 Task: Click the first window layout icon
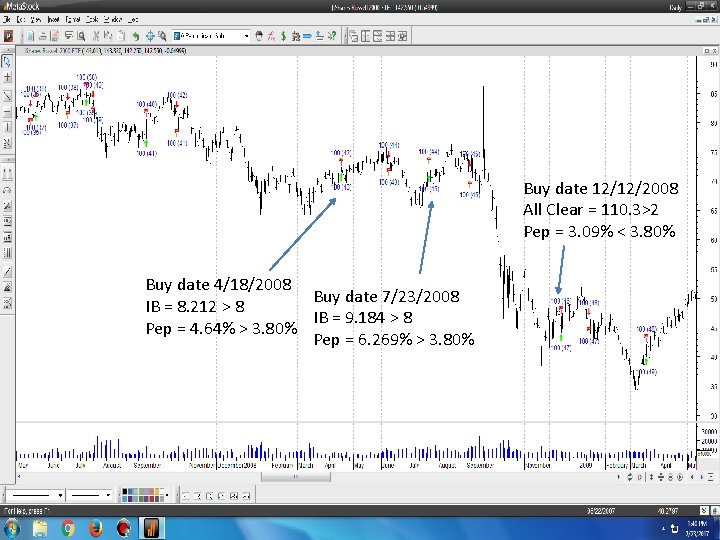(354, 36)
